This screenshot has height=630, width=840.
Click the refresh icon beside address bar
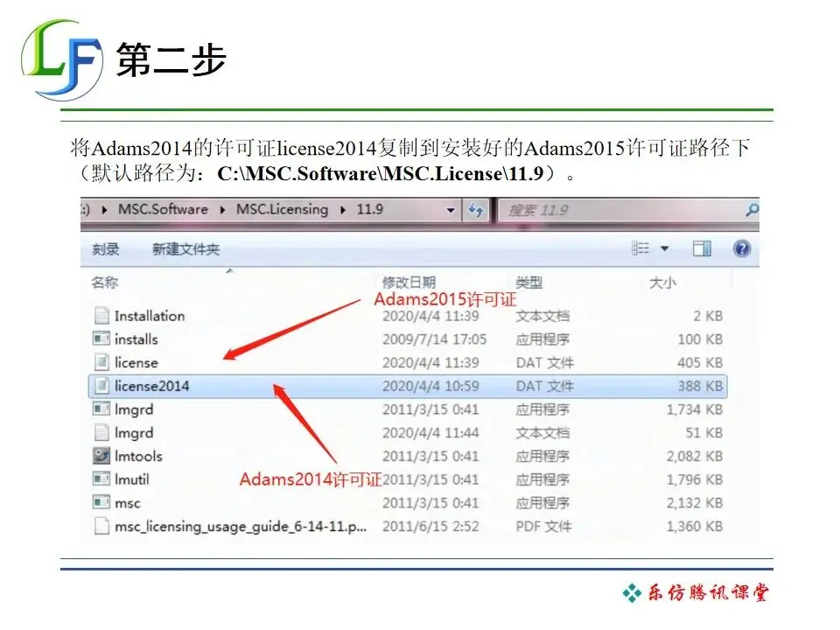pyautogui.click(x=475, y=211)
